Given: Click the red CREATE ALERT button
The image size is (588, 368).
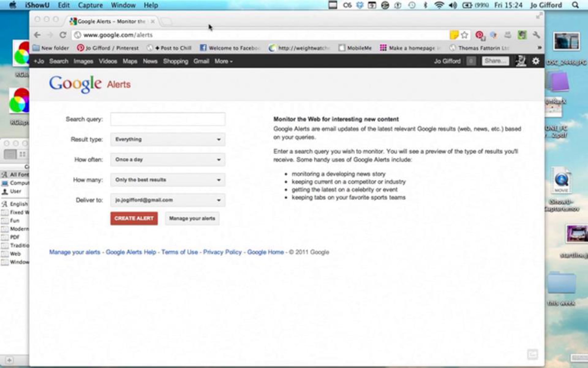Looking at the screenshot, I should coord(134,218).
